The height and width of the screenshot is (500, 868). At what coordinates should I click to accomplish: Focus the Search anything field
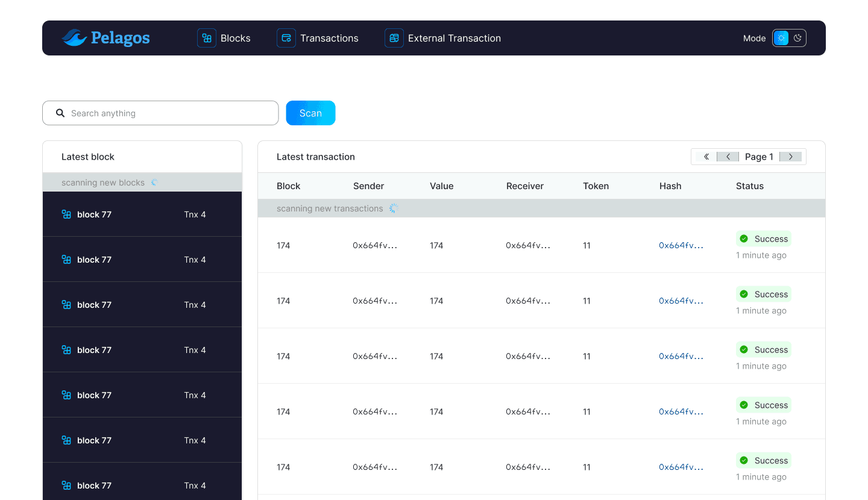(160, 113)
